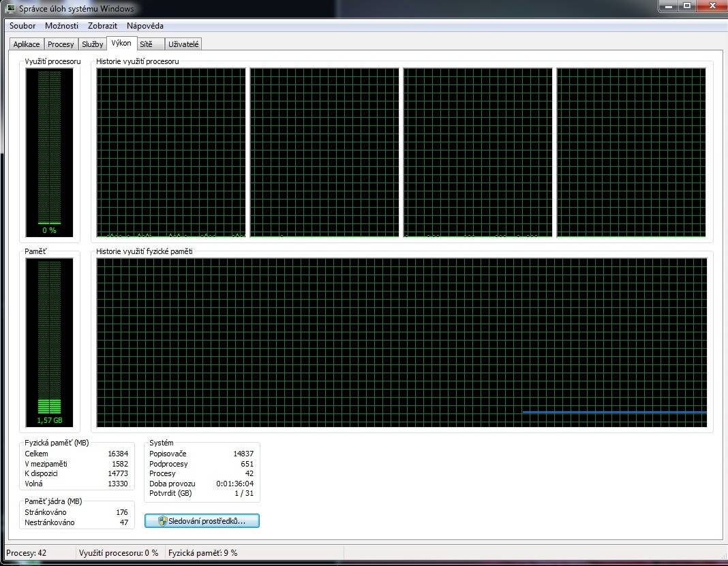Viewport: 728px width, 566px height.
Task: Click the CPU usage meter showing 0 %
Action: (x=49, y=153)
